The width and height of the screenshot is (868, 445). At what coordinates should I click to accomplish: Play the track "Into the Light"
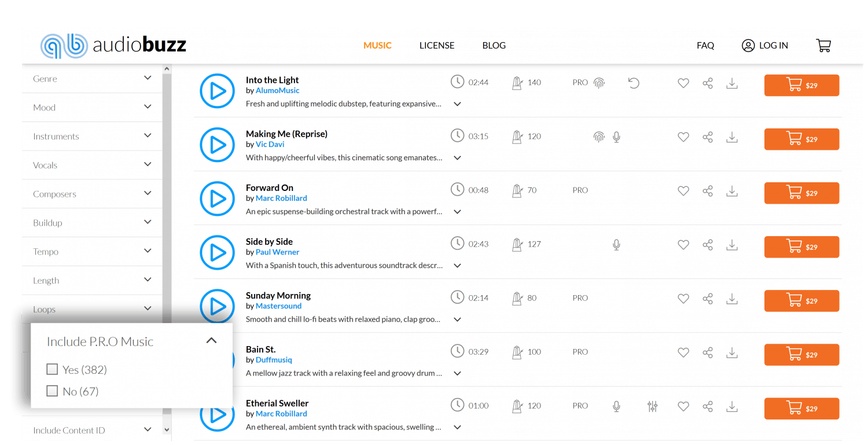[217, 91]
